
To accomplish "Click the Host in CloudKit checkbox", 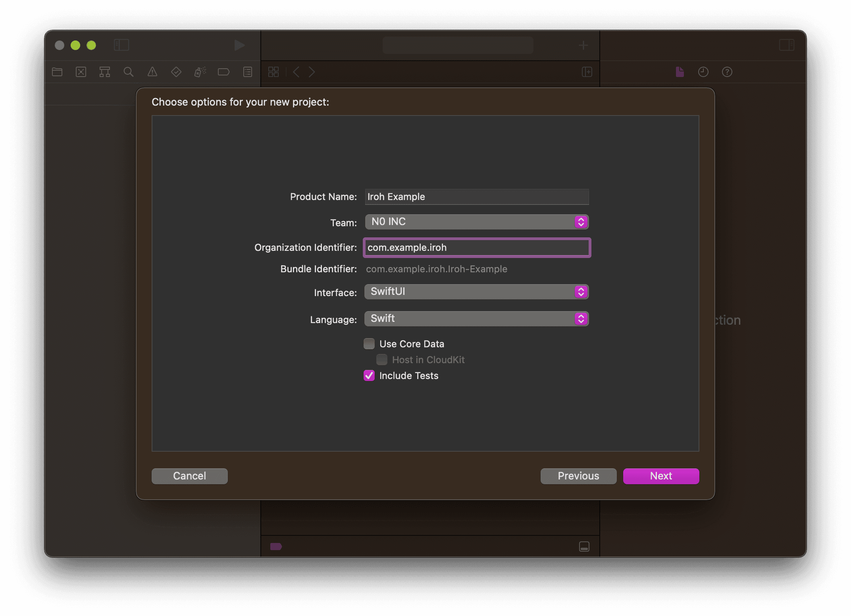I will (x=382, y=360).
